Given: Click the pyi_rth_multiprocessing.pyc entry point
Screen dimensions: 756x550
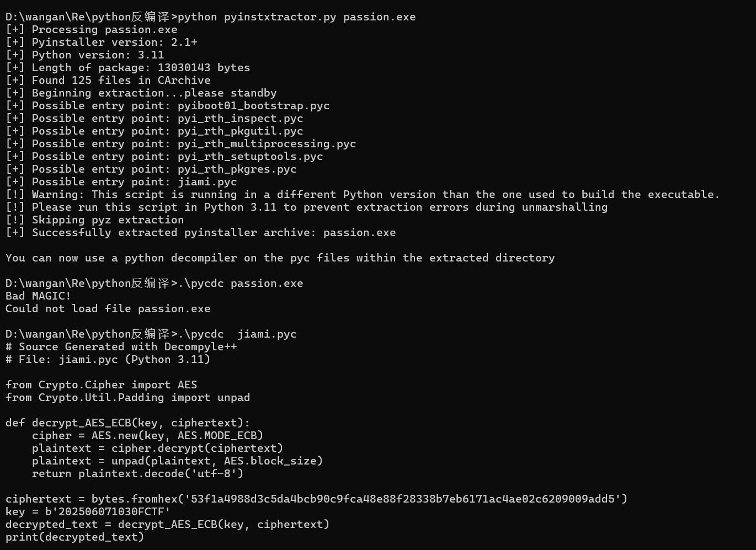Looking at the screenshot, I should pos(267,143).
